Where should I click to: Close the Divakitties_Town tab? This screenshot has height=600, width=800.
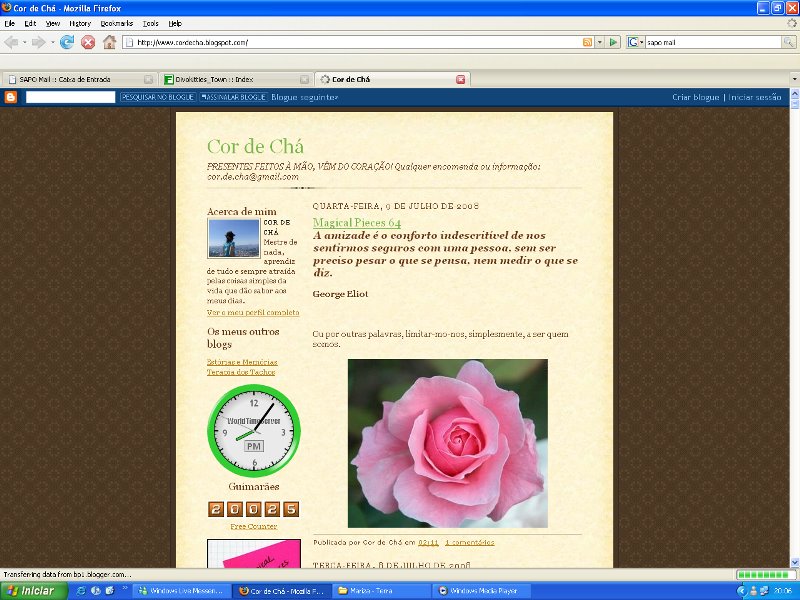[304, 80]
